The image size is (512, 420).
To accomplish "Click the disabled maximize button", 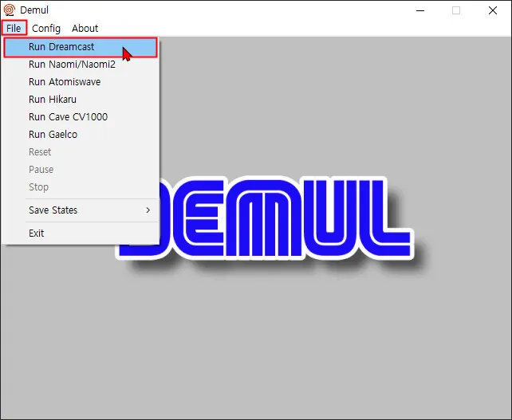I will (456, 10).
